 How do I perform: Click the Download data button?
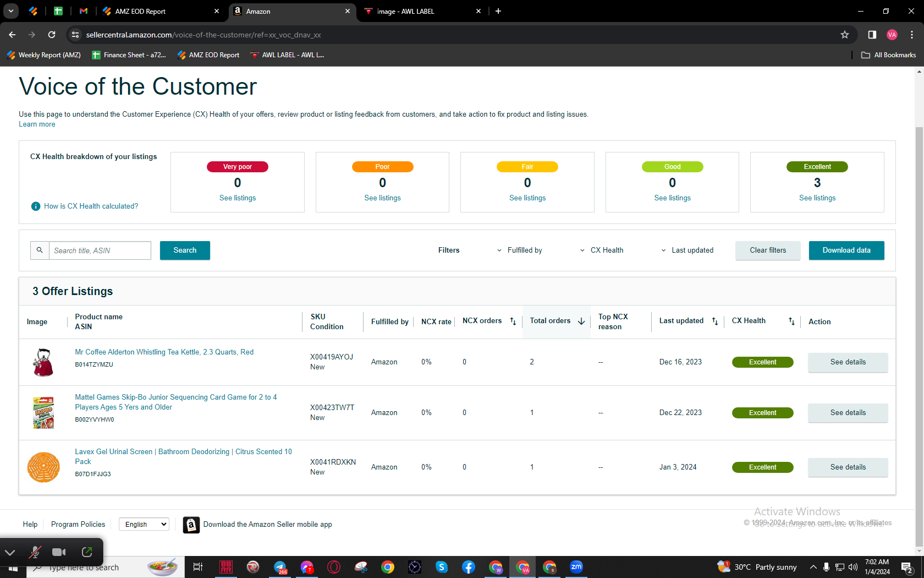846,250
